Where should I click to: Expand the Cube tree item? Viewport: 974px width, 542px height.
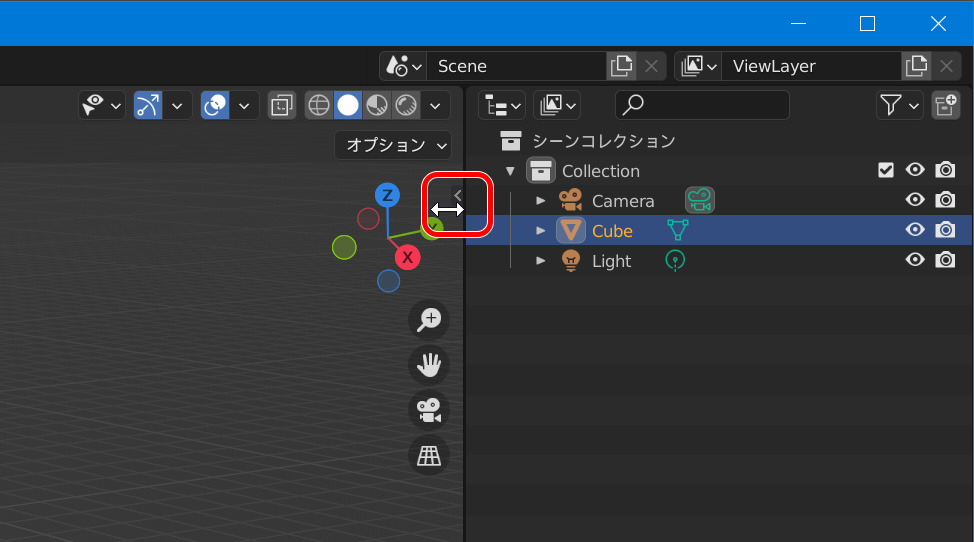[540, 230]
